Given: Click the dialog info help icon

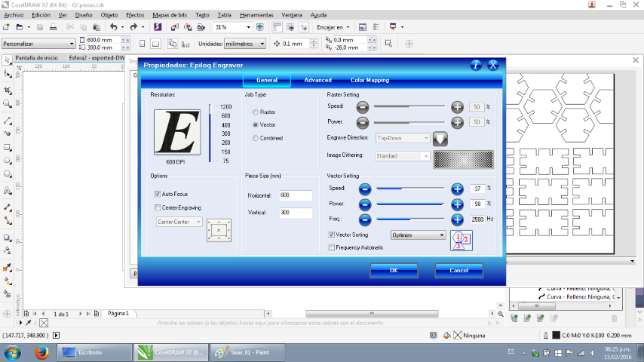Looking at the screenshot, I should coord(476,65).
